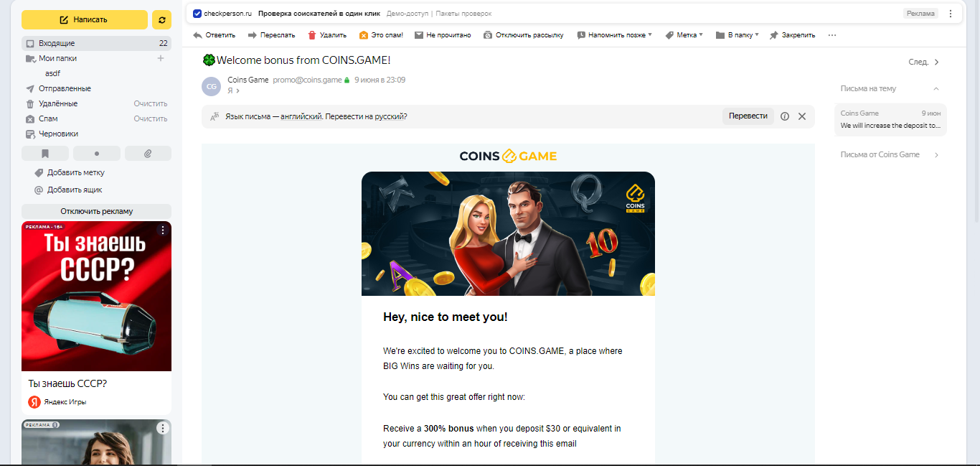980x466 pixels.
Task: Open related email We will increase the deposit
Action: coord(890,119)
